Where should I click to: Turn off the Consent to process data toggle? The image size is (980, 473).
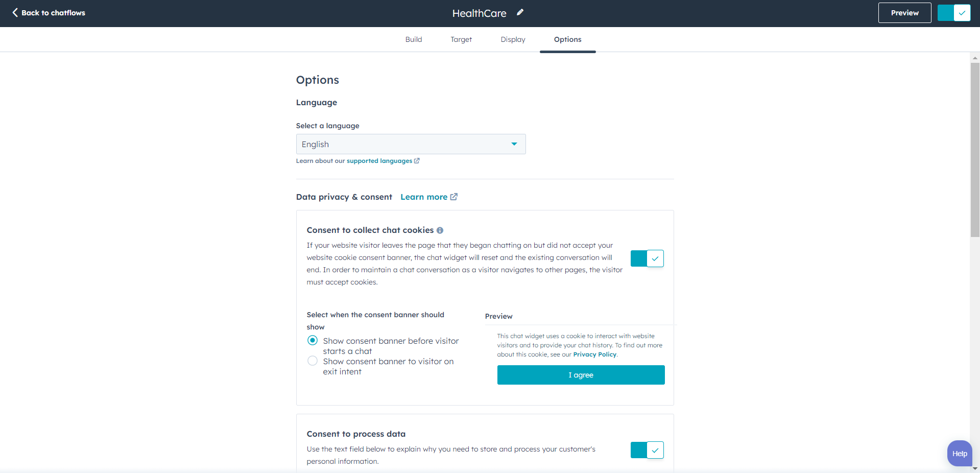point(647,450)
